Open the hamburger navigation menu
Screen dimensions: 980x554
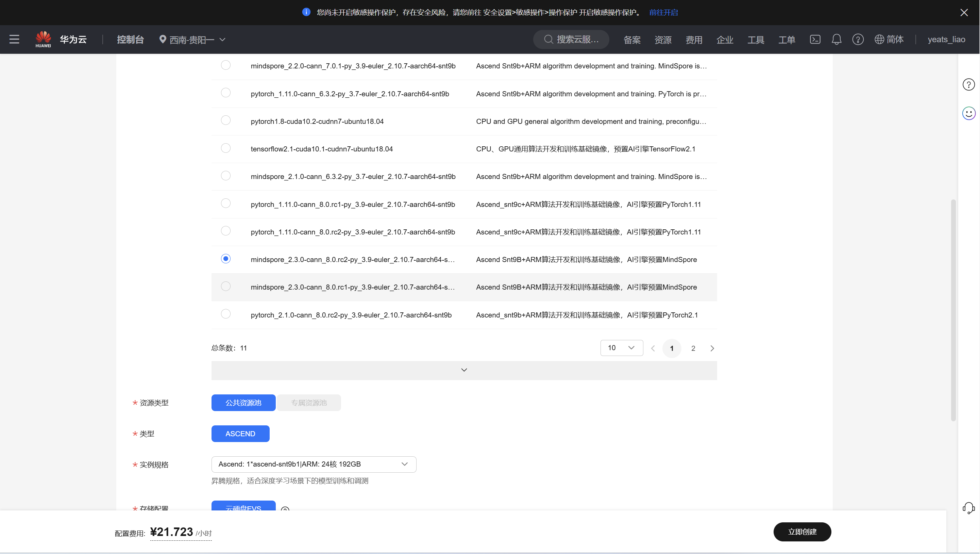[14, 39]
